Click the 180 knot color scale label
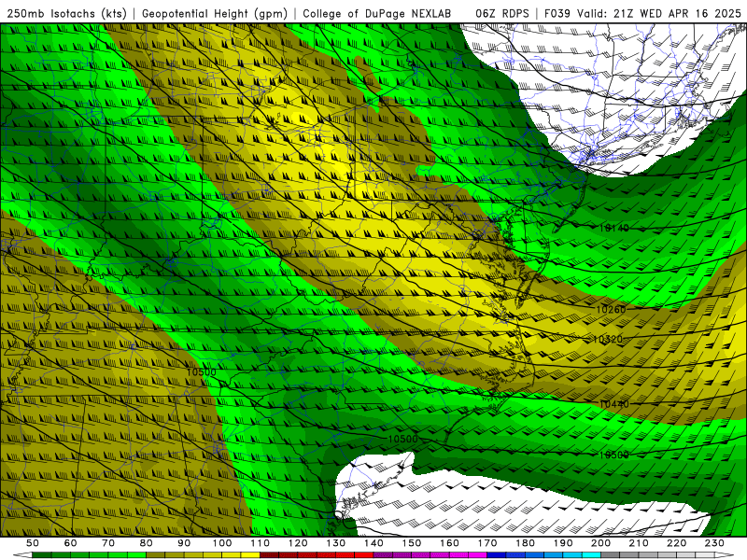The width and height of the screenshot is (747, 560). click(525, 543)
